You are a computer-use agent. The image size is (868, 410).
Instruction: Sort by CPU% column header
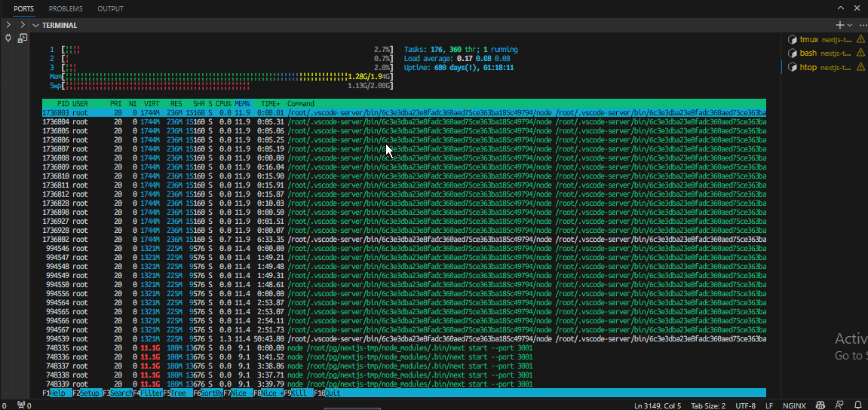(224, 103)
